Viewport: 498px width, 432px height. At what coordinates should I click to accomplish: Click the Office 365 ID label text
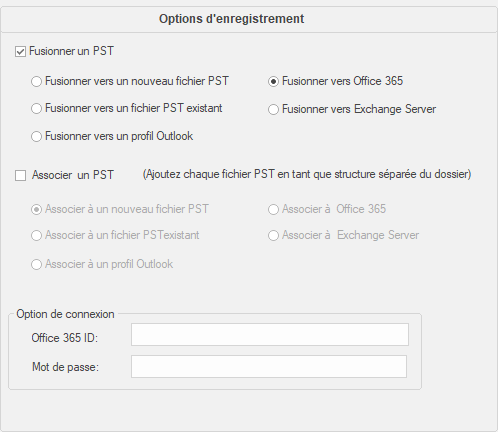click(x=65, y=338)
